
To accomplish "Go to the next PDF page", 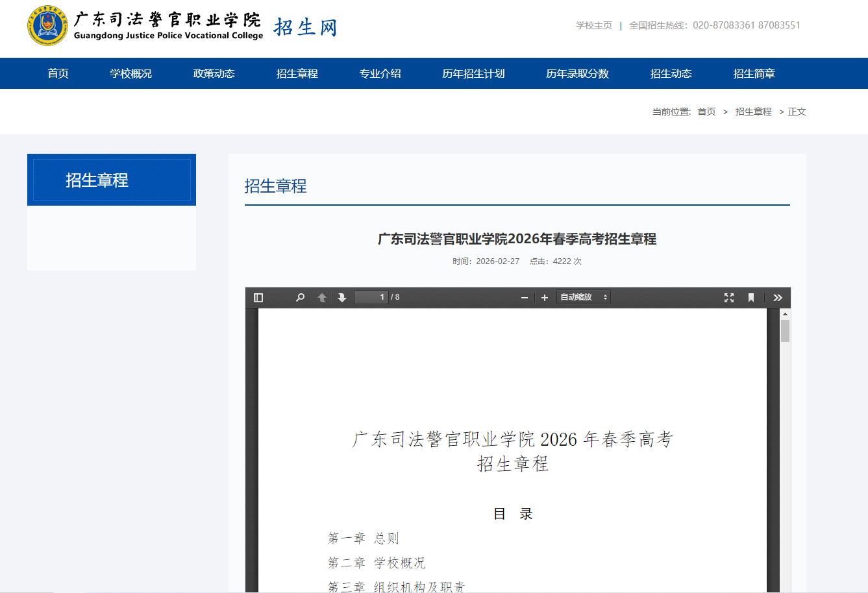I will coord(342,296).
